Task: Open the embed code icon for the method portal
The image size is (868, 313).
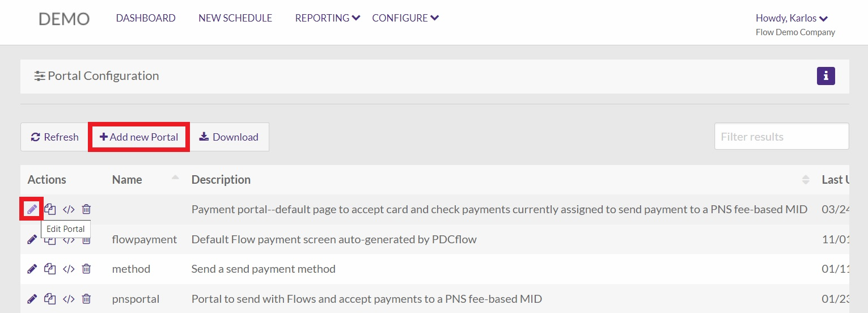Action: (69, 269)
